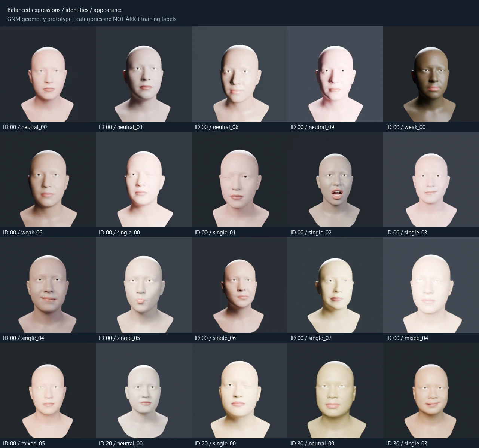Select the open-mouth ID 00 / single_02 render

(335, 179)
